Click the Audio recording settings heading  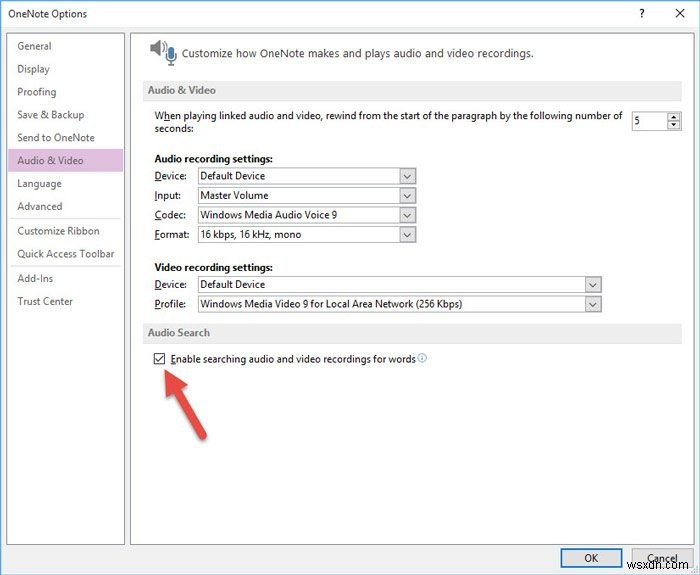point(213,158)
